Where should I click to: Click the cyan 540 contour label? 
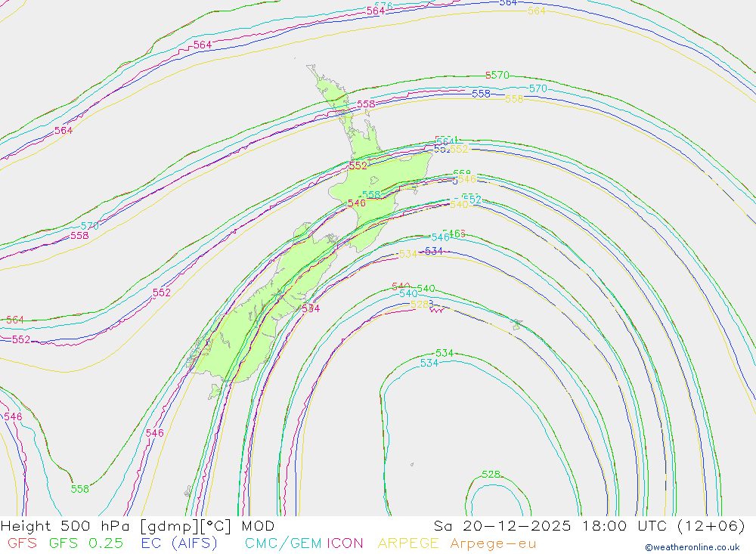pos(408,293)
